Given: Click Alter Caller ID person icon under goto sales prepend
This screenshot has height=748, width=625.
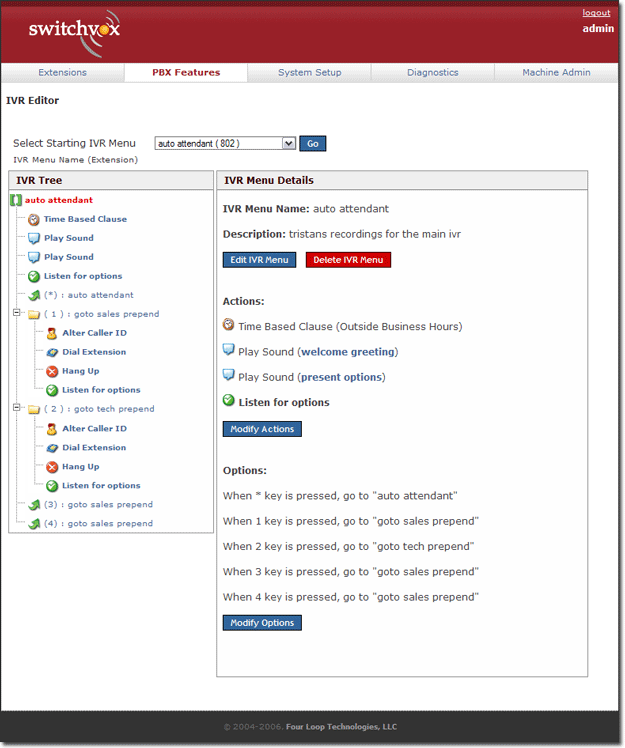Looking at the screenshot, I should pyautogui.click(x=52, y=333).
